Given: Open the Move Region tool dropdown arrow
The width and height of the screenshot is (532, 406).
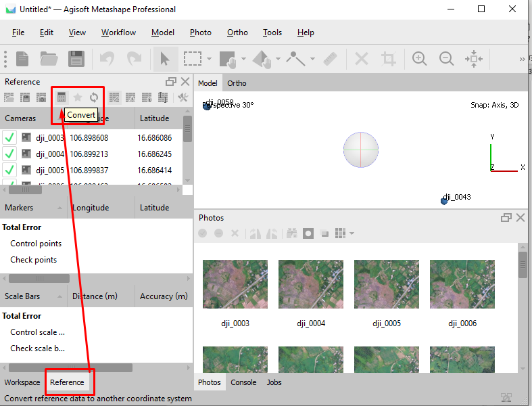Looking at the screenshot, I should (x=243, y=59).
